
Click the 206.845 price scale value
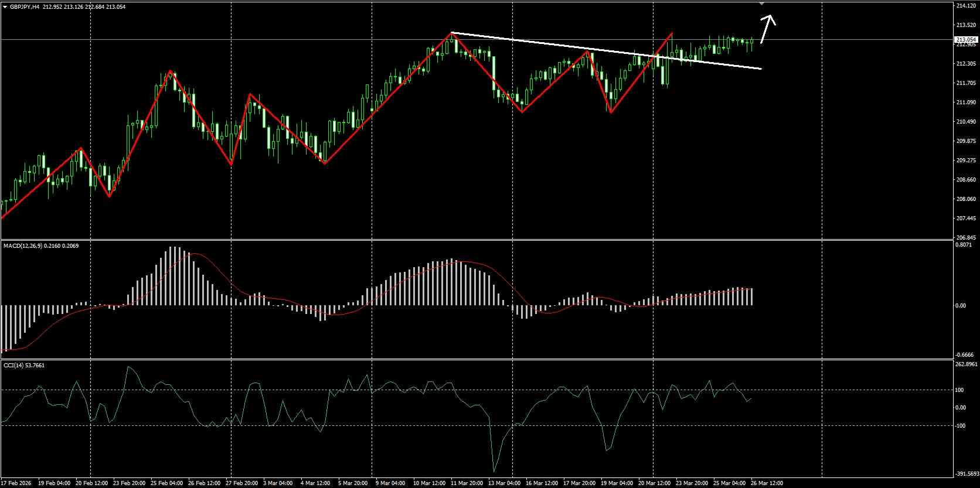965,238
